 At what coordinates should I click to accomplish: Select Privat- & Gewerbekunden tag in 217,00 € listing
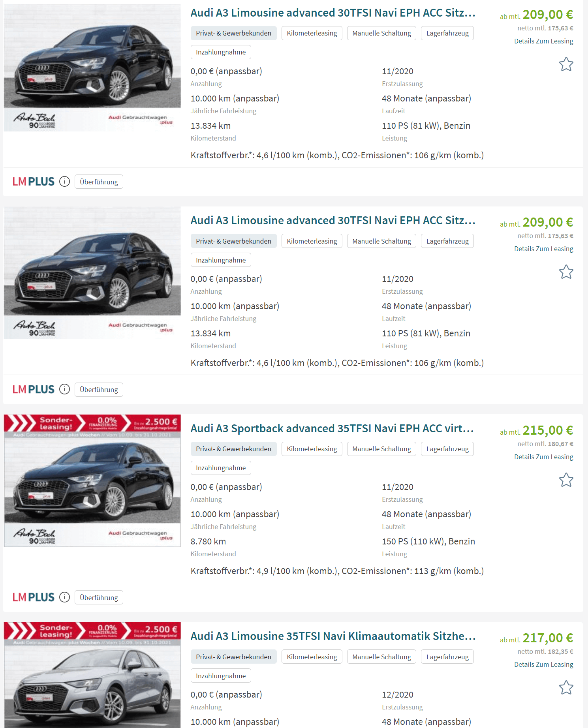(233, 657)
